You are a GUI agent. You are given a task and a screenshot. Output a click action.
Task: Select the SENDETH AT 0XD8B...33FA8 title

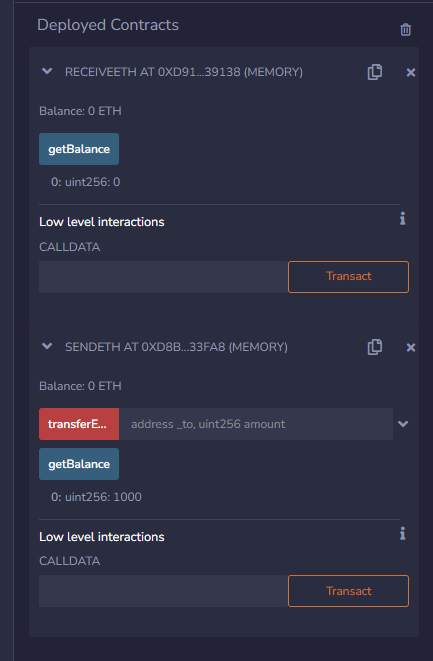point(176,347)
